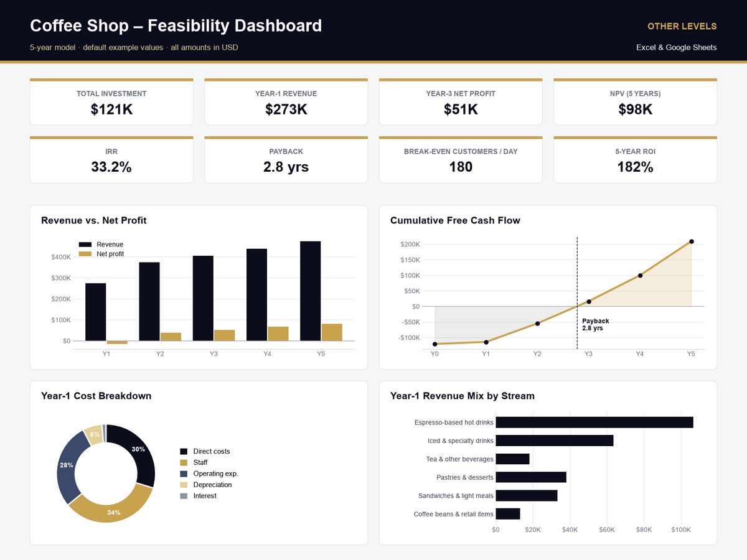This screenshot has width=747, height=560.
Task: Click the Espresso-based hot drinks label
Action: (454, 422)
